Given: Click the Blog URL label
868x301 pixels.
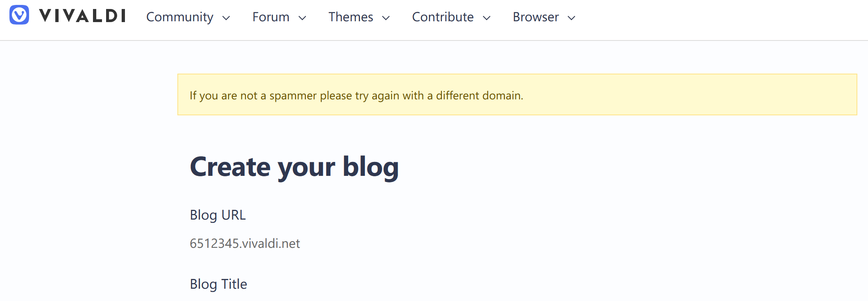Looking at the screenshot, I should click(218, 215).
